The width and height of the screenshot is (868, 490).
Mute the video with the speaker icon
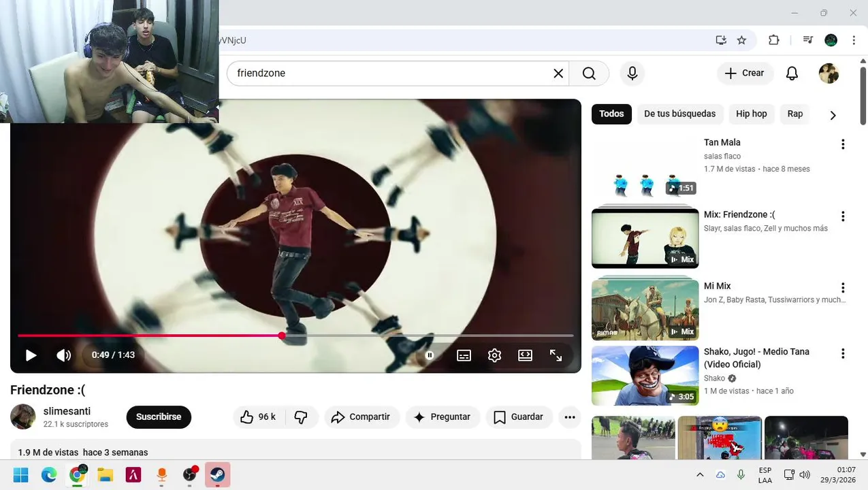point(64,355)
